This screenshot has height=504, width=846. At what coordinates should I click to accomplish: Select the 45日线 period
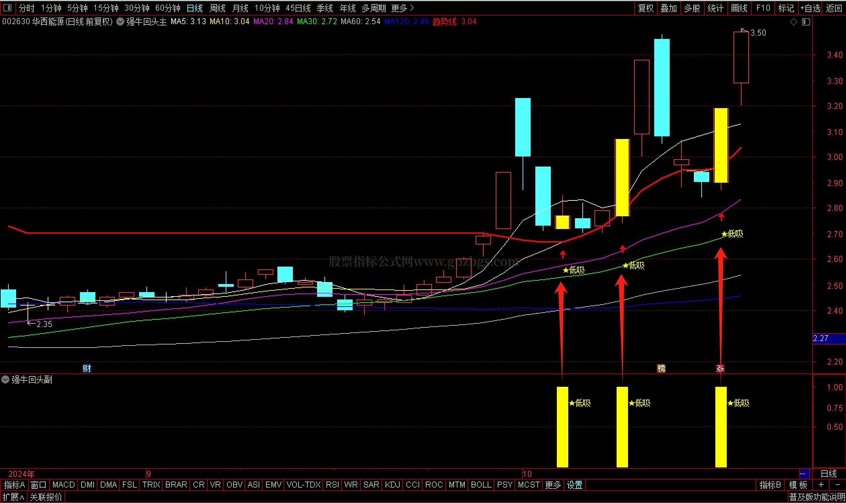pos(298,8)
